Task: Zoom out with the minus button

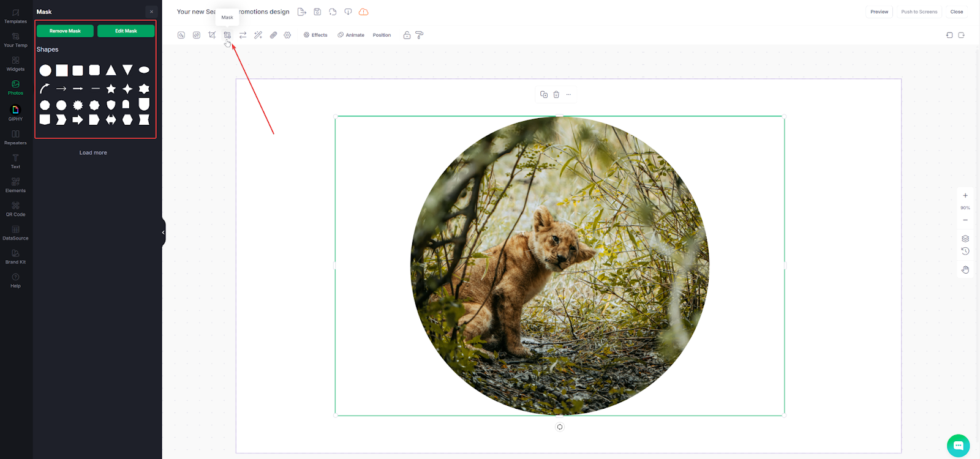Action: (965, 220)
